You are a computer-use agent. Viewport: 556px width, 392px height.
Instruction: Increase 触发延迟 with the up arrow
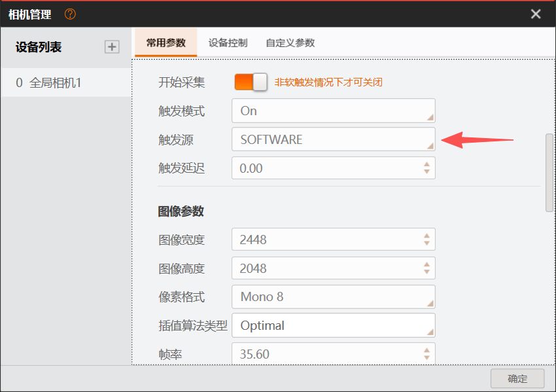tap(426, 164)
